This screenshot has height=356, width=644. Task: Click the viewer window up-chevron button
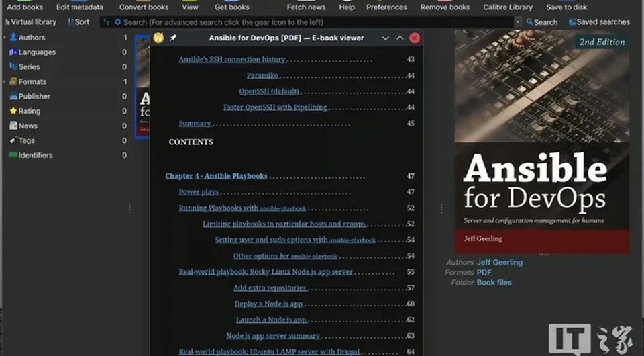click(400, 38)
